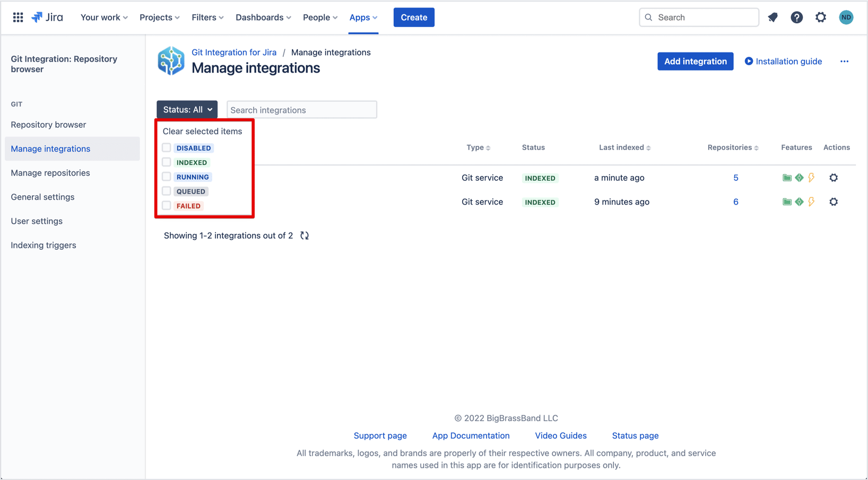Refresh the integrations list icon

point(305,235)
